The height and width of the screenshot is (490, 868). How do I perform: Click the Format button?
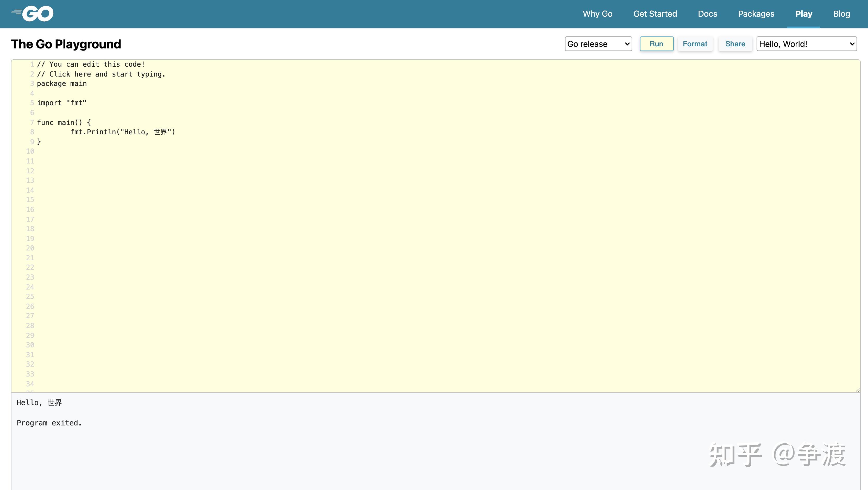click(695, 44)
